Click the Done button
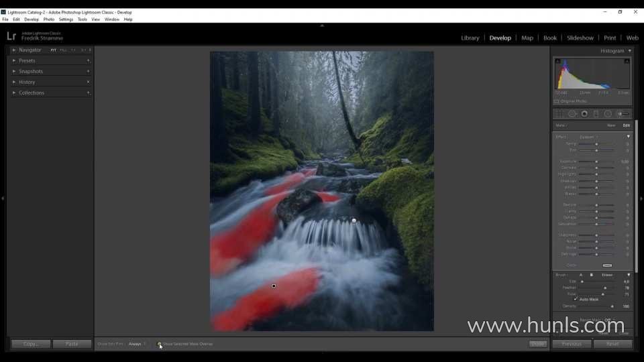The height and width of the screenshot is (362, 644). [x=537, y=344]
